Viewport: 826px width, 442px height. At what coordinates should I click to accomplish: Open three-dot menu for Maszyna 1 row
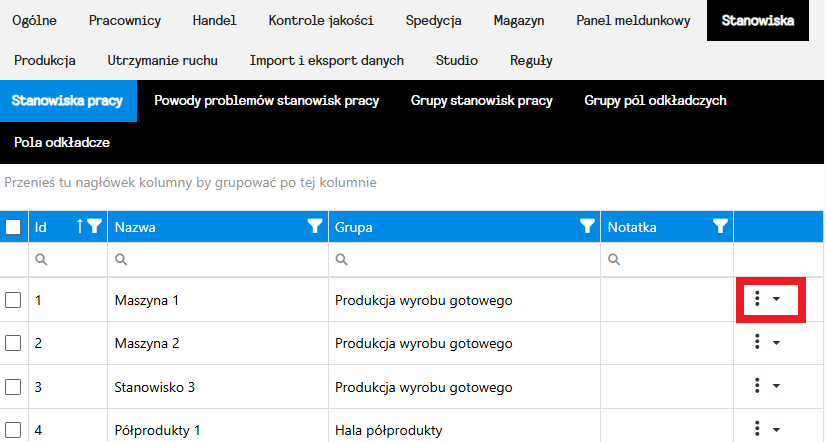[758, 299]
